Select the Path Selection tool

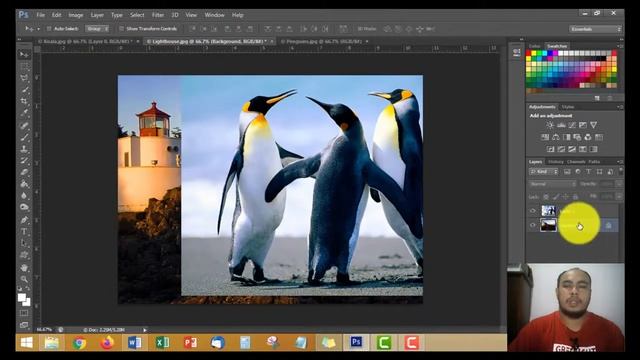point(24,244)
